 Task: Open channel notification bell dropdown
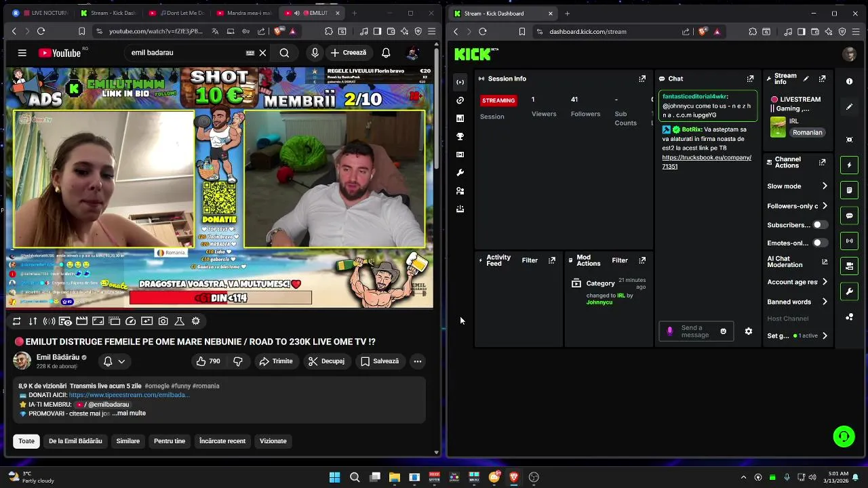point(114,361)
